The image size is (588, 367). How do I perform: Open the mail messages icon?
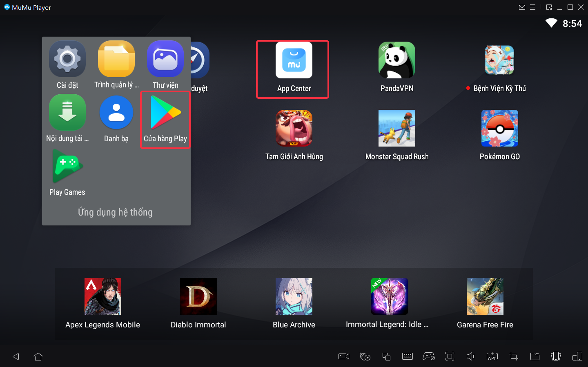[x=522, y=7]
